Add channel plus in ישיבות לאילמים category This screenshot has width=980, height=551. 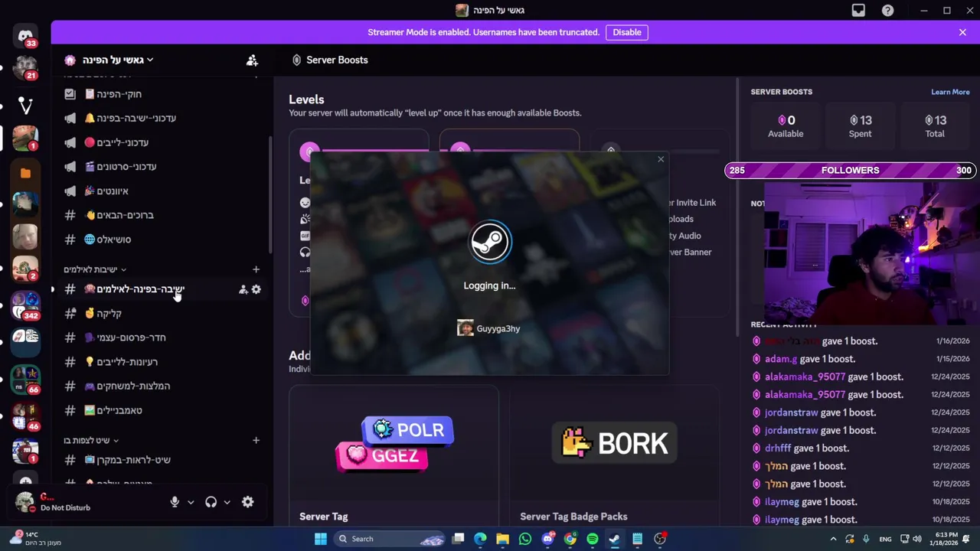pos(256,269)
